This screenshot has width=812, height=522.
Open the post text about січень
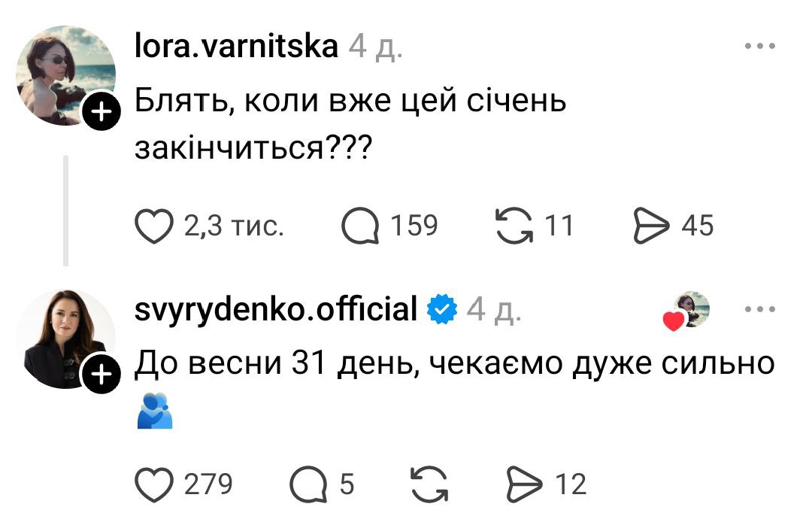pyautogui.click(x=350, y=124)
